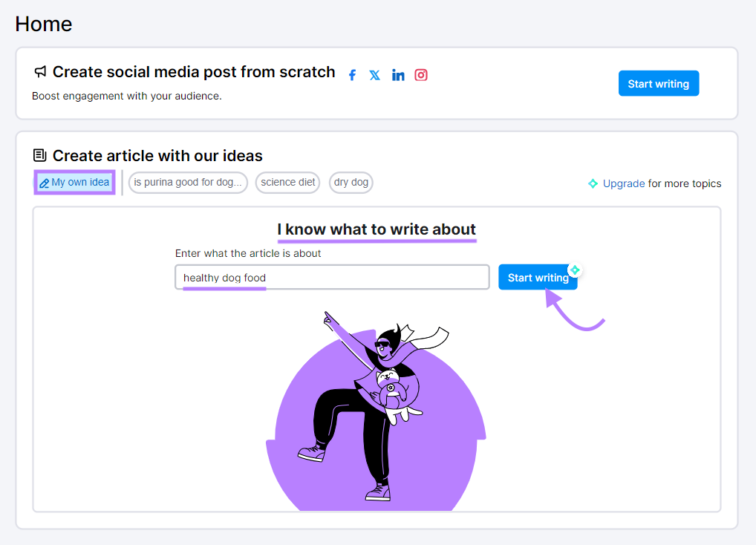Choose the "is purina good for dog..." topic

188,183
